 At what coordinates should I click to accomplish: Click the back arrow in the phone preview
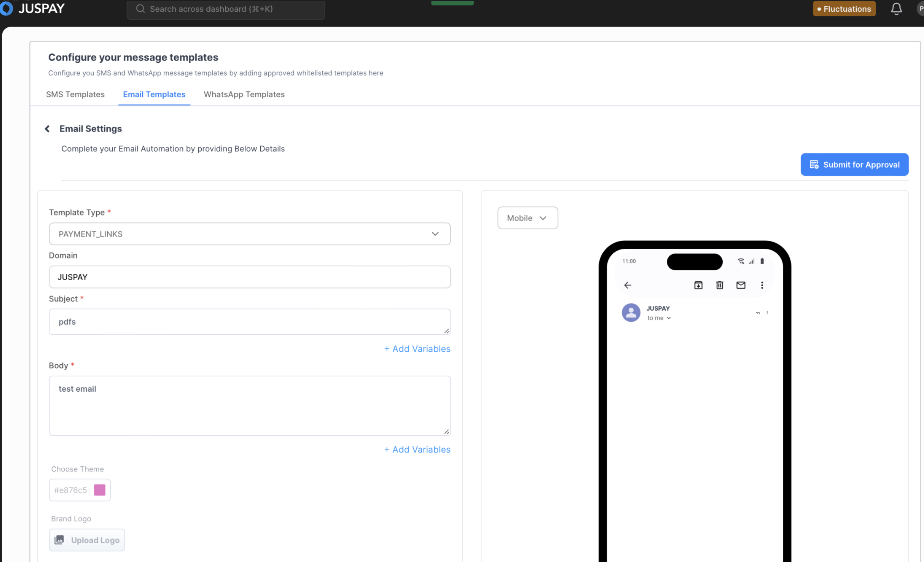point(628,285)
